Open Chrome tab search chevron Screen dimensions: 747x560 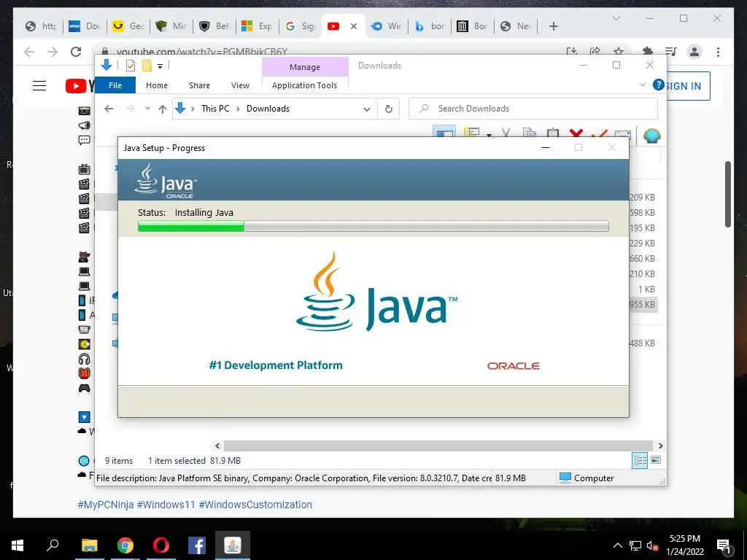pyautogui.click(x=616, y=18)
